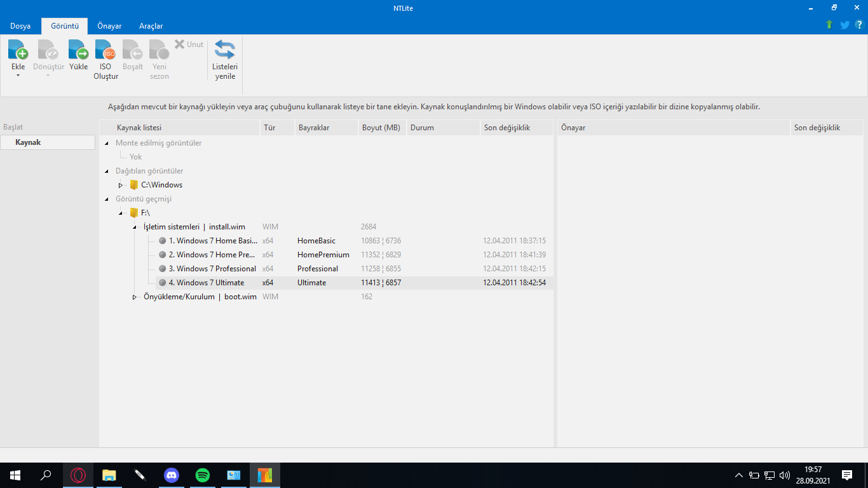The width and height of the screenshot is (868, 488).
Task: Open the Windows Start menu
Action: pyautogui.click(x=15, y=475)
